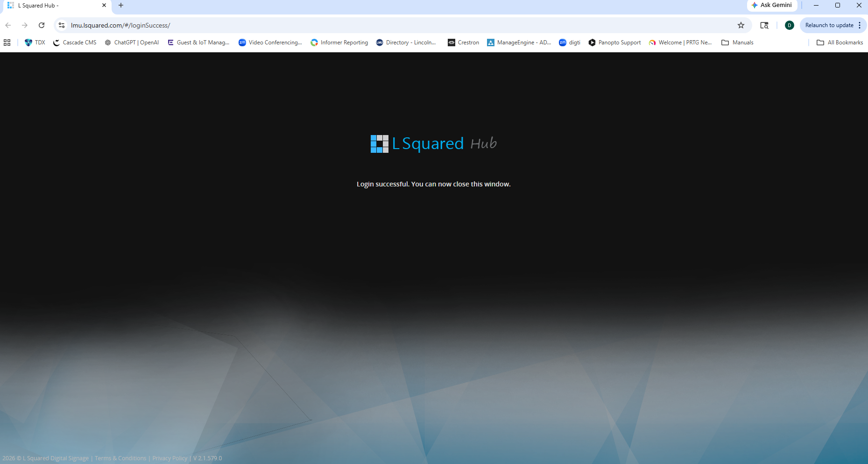The width and height of the screenshot is (868, 464).
Task: Open the Crestron bookmark
Action: 464,43
